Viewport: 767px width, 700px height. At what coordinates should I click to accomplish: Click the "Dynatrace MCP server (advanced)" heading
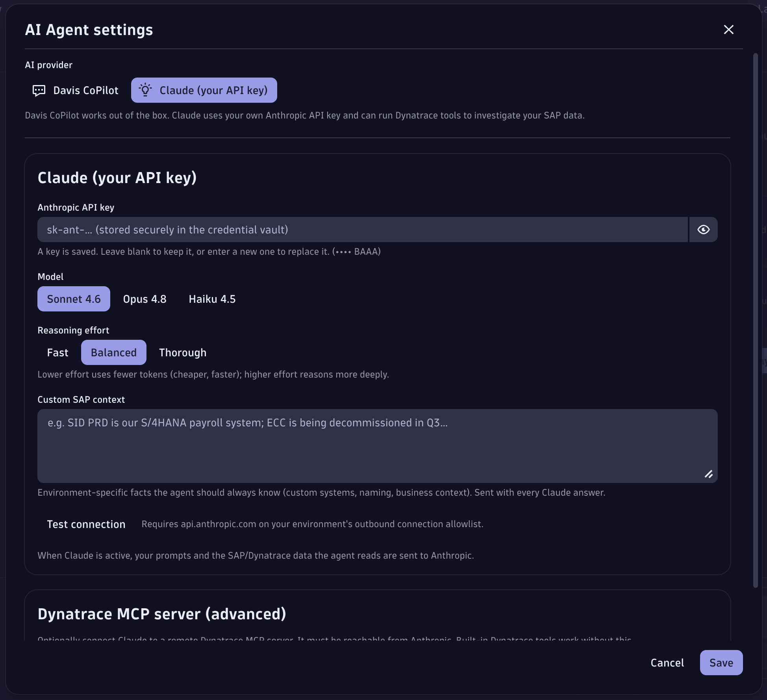[x=162, y=614]
